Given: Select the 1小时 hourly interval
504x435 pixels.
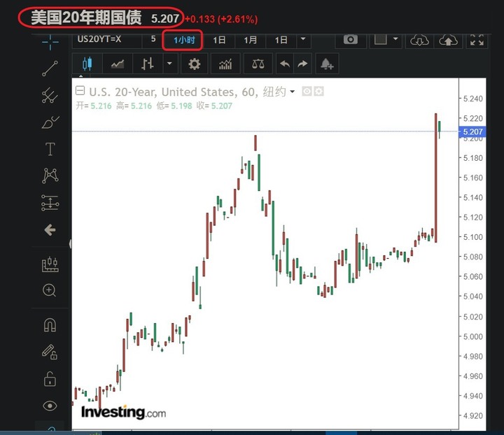Looking at the screenshot, I should [x=184, y=40].
